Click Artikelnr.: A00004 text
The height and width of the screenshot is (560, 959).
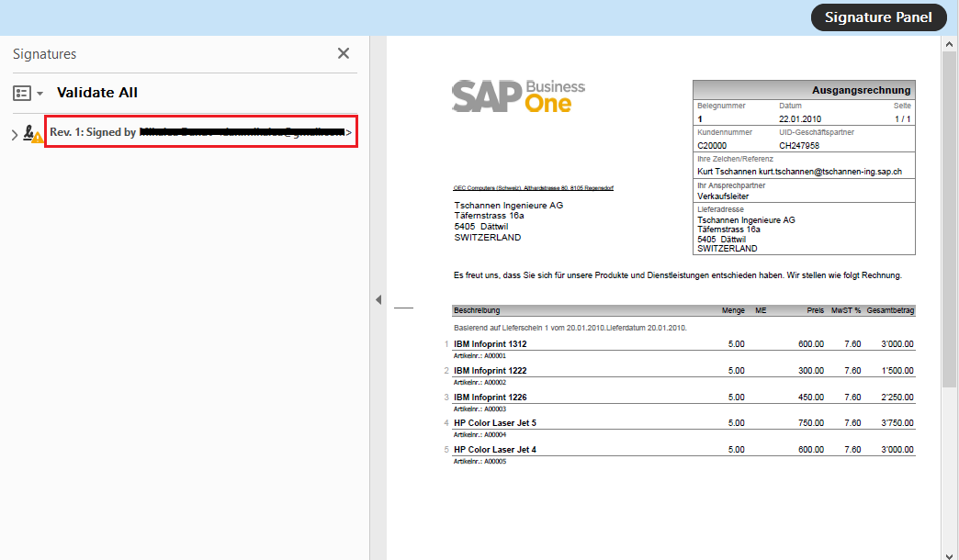click(479, 434)
